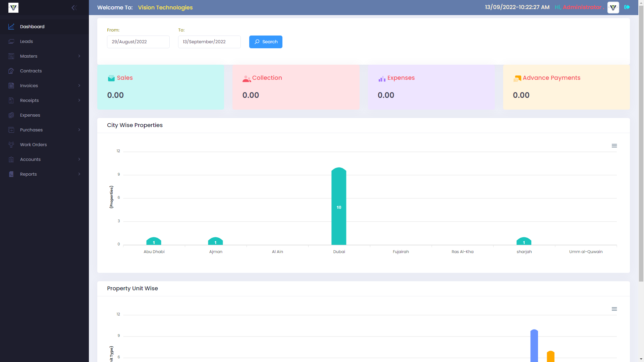Select the Work Orders icon in sidebar
This screenshot has height=362, width=644.
11,144
